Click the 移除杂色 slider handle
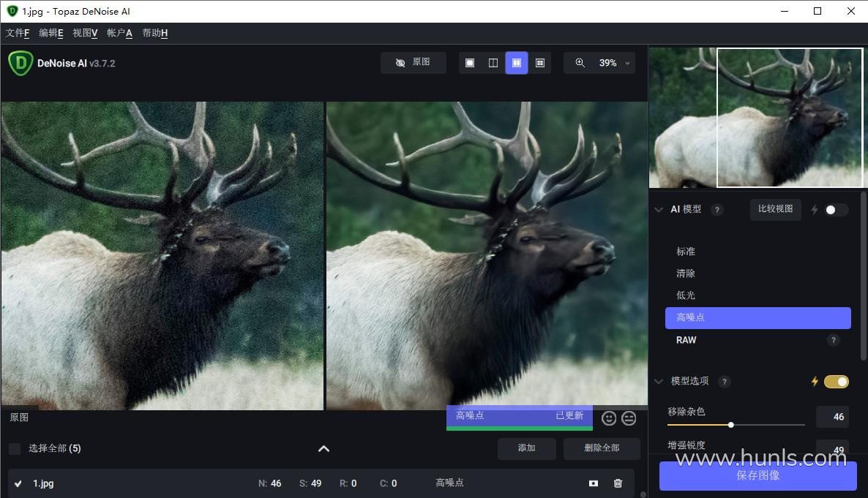The width and height of the screenshot is (868, 498). [730, 425]
